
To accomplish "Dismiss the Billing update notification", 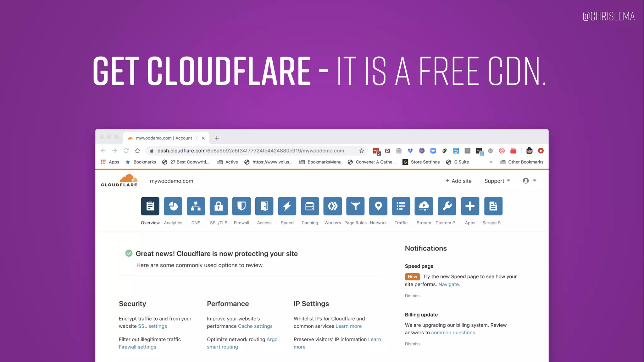I will pyautogui.click(x=413, y=344).
